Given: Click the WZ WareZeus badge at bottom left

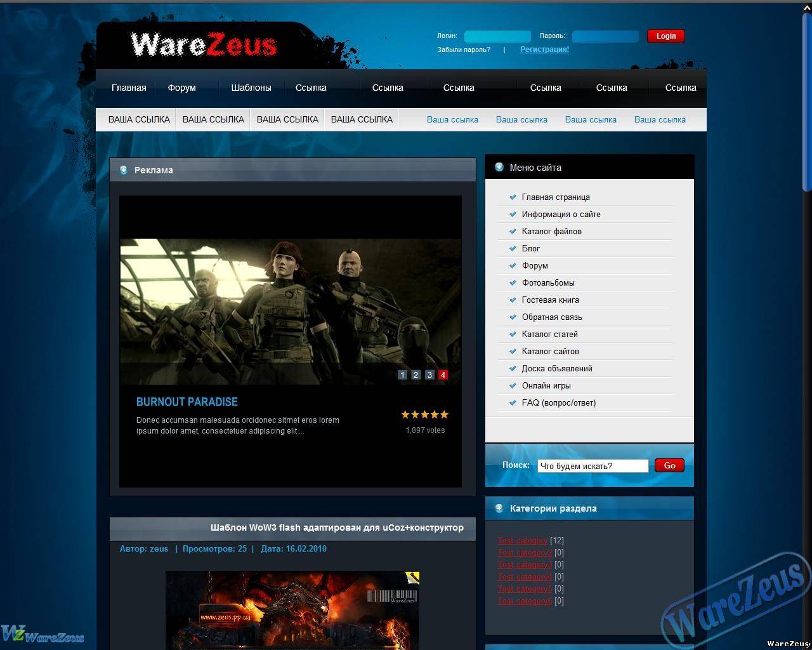Looking at the screenshot, I should coord(43,634).
